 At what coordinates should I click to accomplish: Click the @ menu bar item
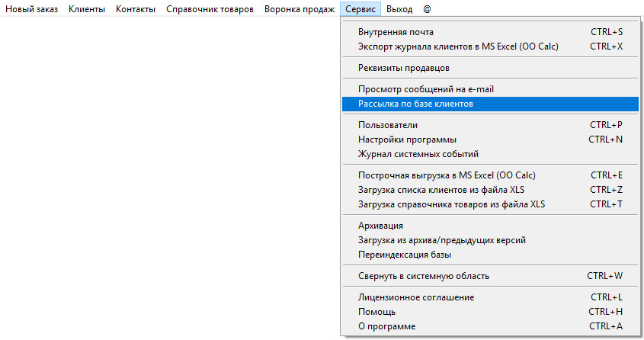427,9
